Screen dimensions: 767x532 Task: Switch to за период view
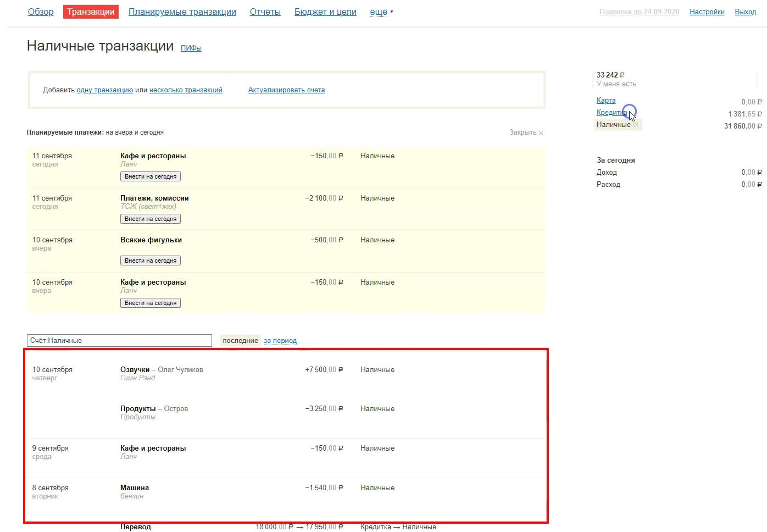point(280,340)
